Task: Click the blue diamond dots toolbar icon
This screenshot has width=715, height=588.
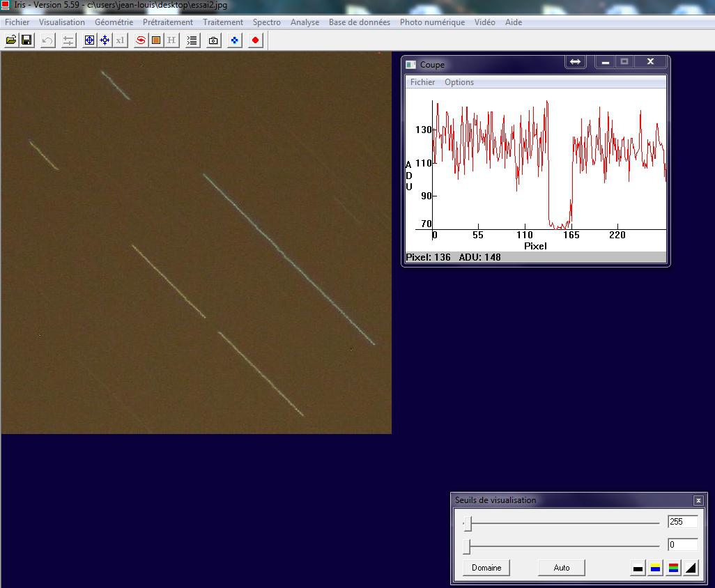Action: pyautogui.click(x=235, y=40)
